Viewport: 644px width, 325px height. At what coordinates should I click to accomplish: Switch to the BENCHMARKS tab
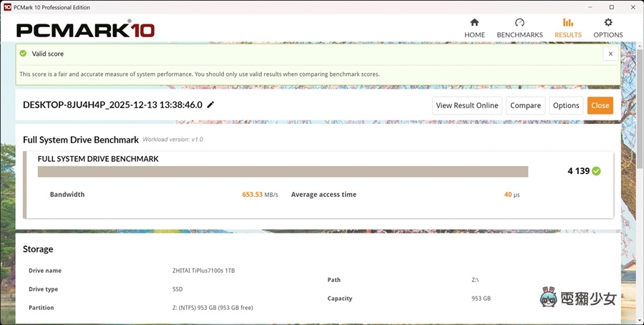click(519, 28)
